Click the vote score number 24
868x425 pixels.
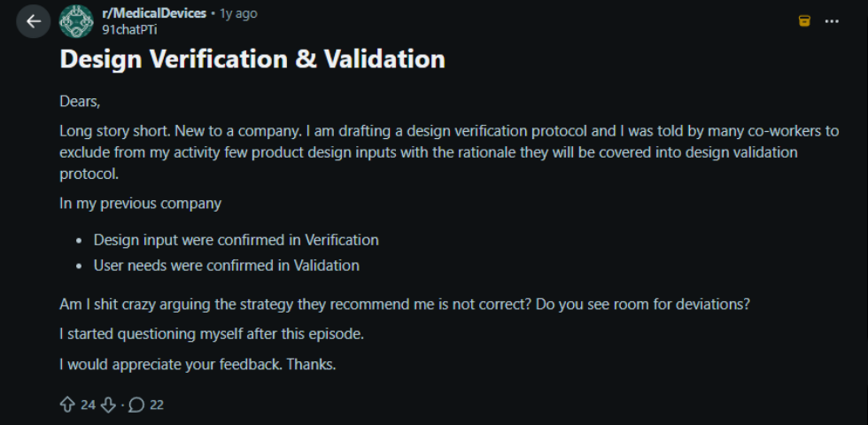point(88,405)
